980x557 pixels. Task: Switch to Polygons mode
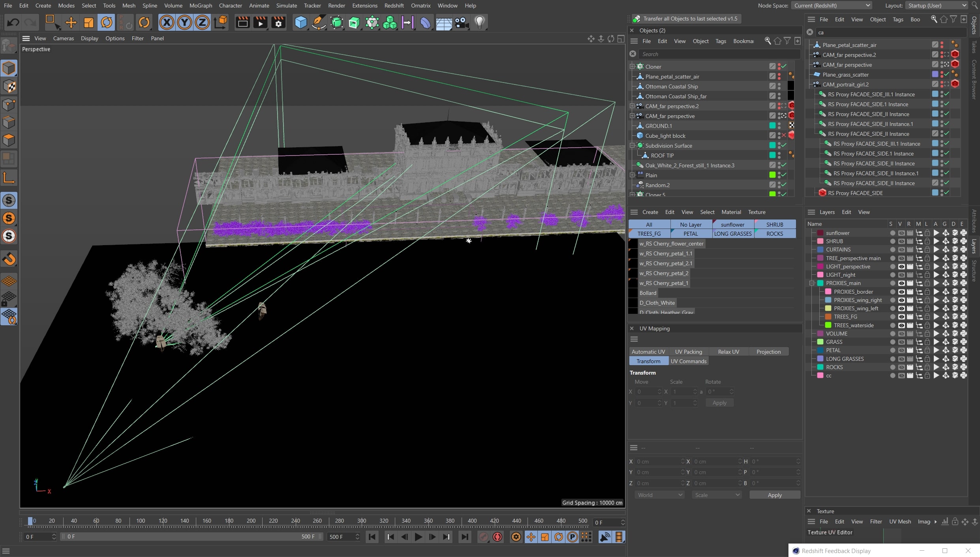[x=9, y=141]
